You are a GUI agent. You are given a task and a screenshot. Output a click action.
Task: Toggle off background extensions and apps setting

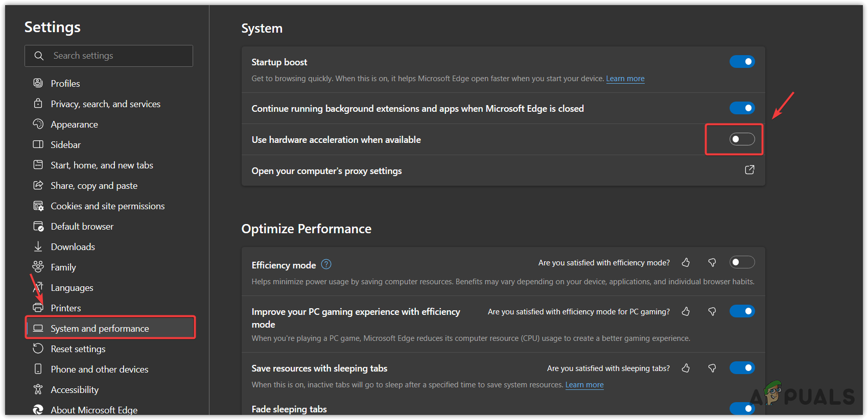pyautogui.click(x=742, y=108)
